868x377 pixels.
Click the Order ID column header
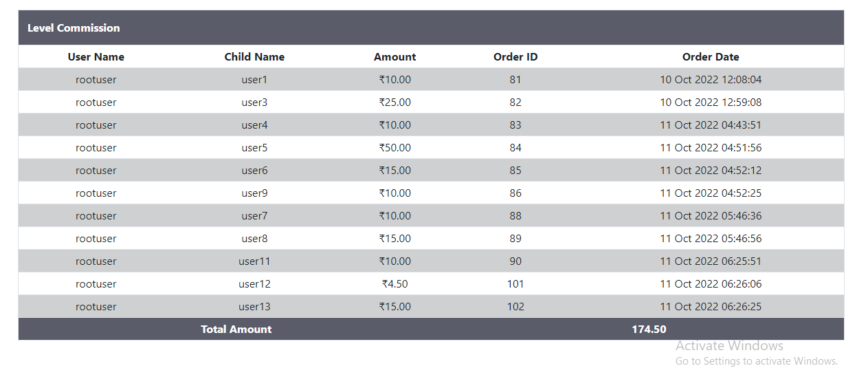tap(515, 57)
